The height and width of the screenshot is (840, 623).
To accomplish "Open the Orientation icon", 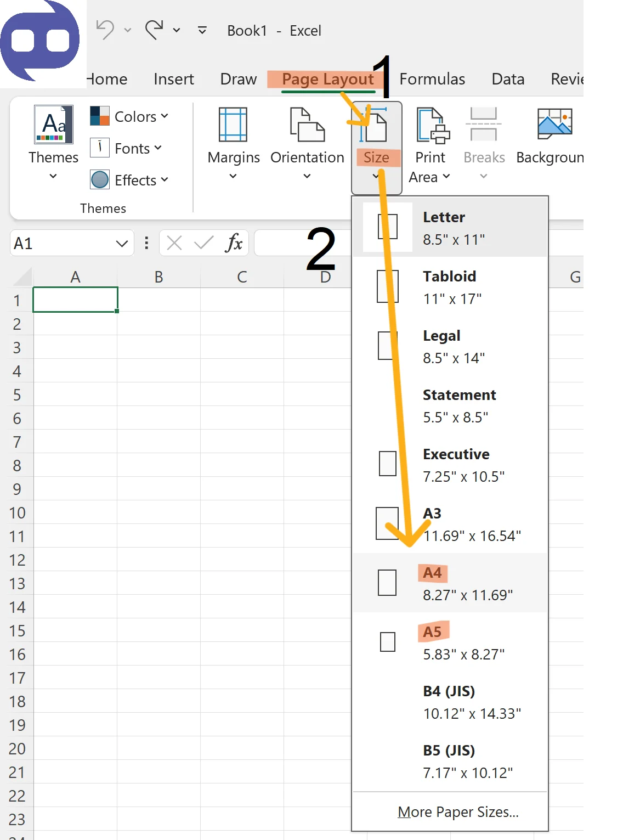I will click(307, 125).
